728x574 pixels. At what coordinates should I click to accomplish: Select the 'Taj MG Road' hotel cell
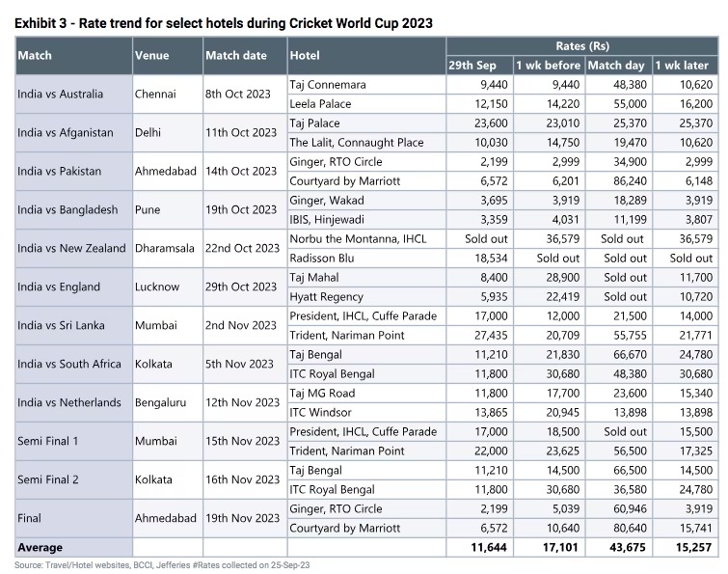[366, 394]
